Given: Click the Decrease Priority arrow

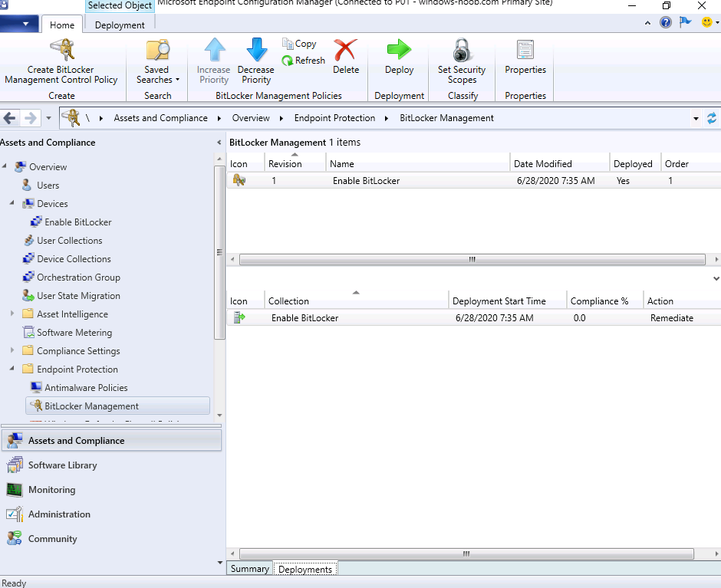Looking at the screenshot, I should (x=257, y=50).
